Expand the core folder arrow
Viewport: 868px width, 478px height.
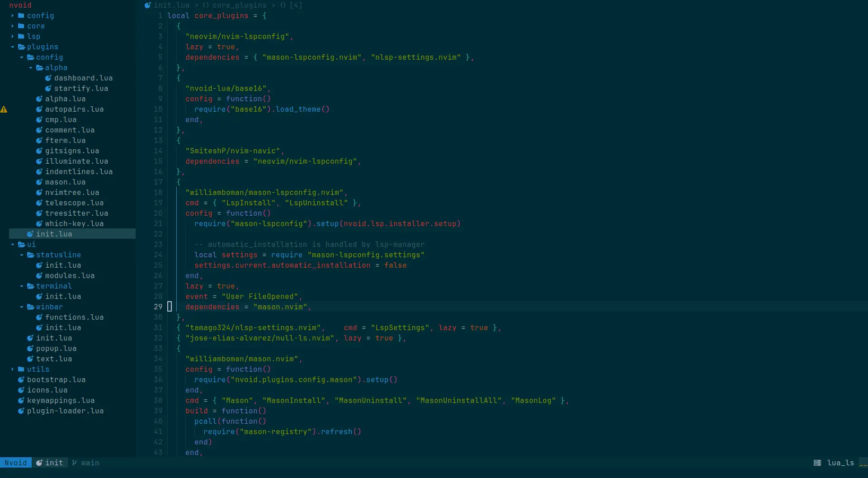click(x=13, y=26)
